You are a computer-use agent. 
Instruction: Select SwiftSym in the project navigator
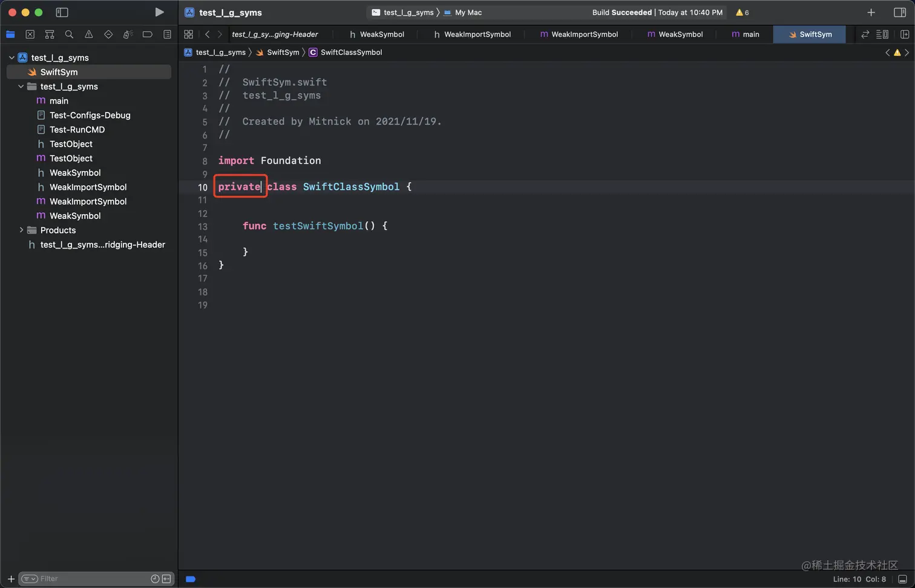pyautogui.click(x=88, y=72)
